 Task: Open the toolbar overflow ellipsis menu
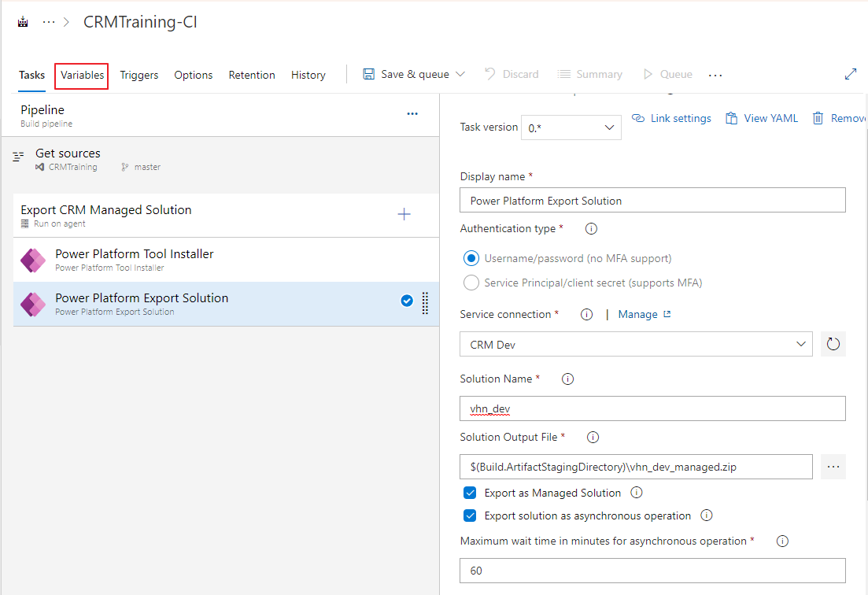coord(715,75)
